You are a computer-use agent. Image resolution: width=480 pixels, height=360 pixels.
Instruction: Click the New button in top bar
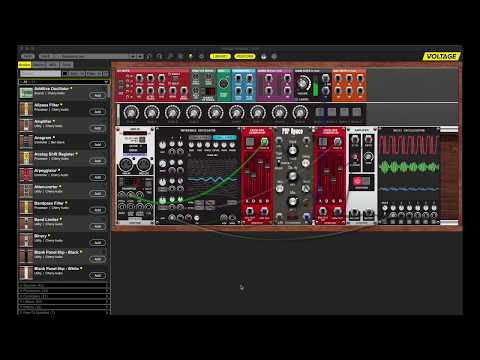[28, 56]
